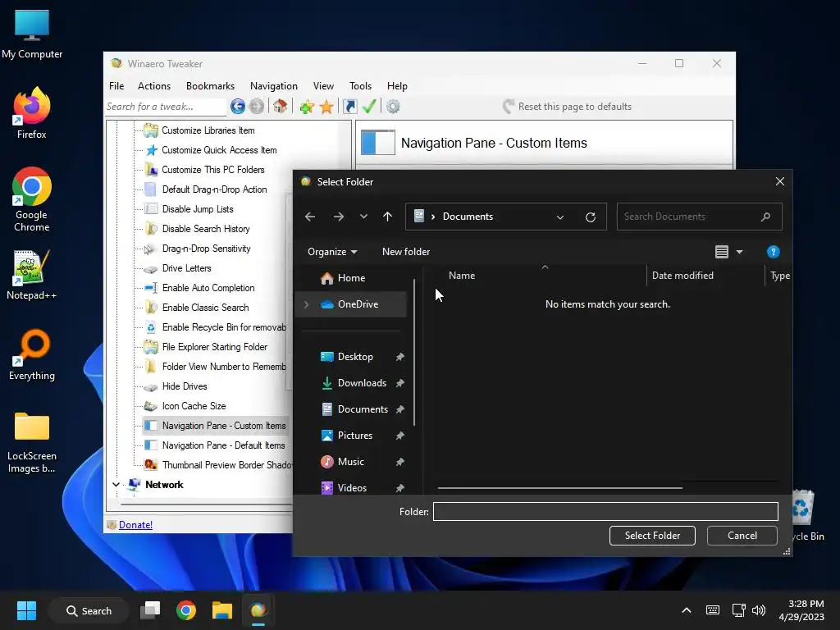Screen dimensions: 840x630
Task: Select Drive Letters tweak
Action: pos(186,268)
